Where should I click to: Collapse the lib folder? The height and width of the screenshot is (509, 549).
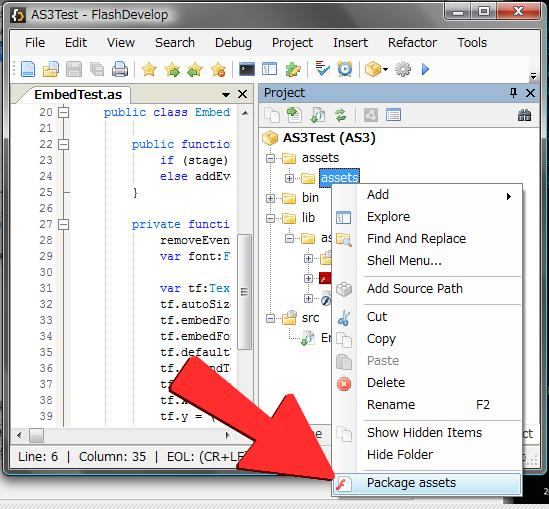coord(270,219)
